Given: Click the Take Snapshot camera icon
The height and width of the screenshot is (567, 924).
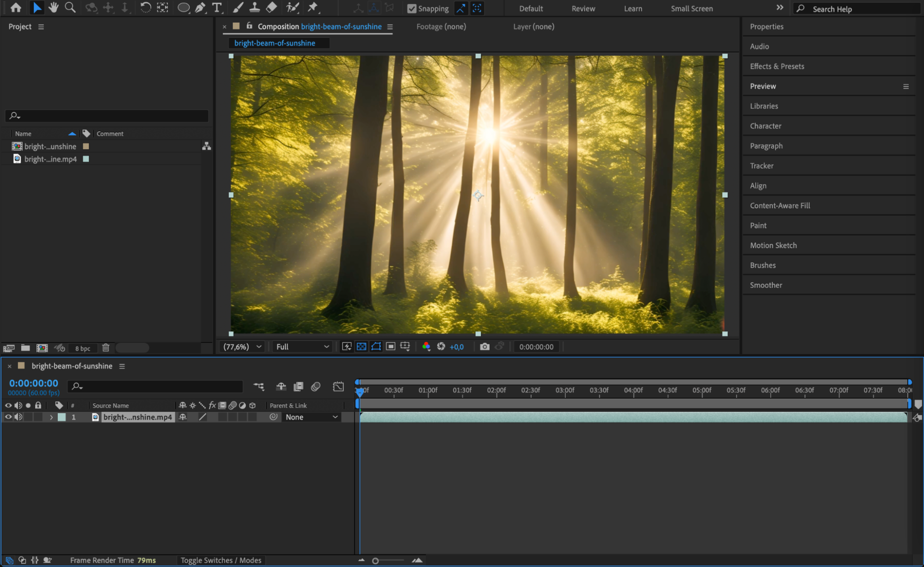Looking at the screenshot, I should click(484, 347).
